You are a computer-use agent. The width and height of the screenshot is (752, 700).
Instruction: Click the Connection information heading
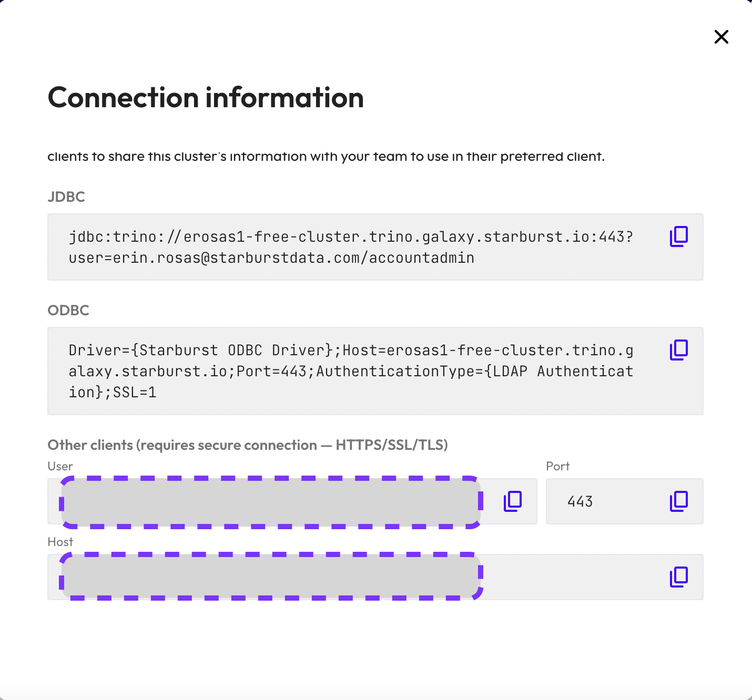pyautogui.click(x=206, y=98)
